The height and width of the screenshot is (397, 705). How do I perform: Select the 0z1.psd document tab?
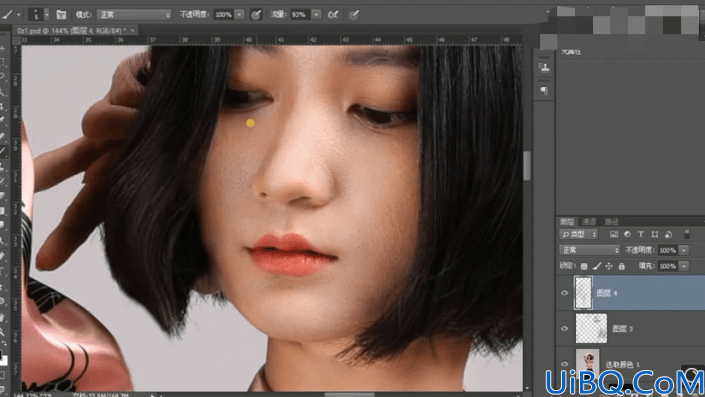[70, 30]
